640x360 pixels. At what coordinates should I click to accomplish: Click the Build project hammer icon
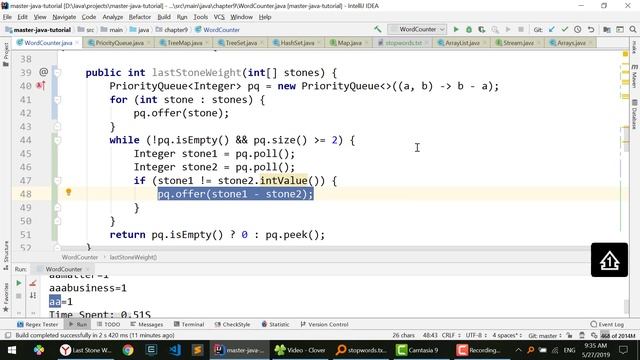[378, 29]
